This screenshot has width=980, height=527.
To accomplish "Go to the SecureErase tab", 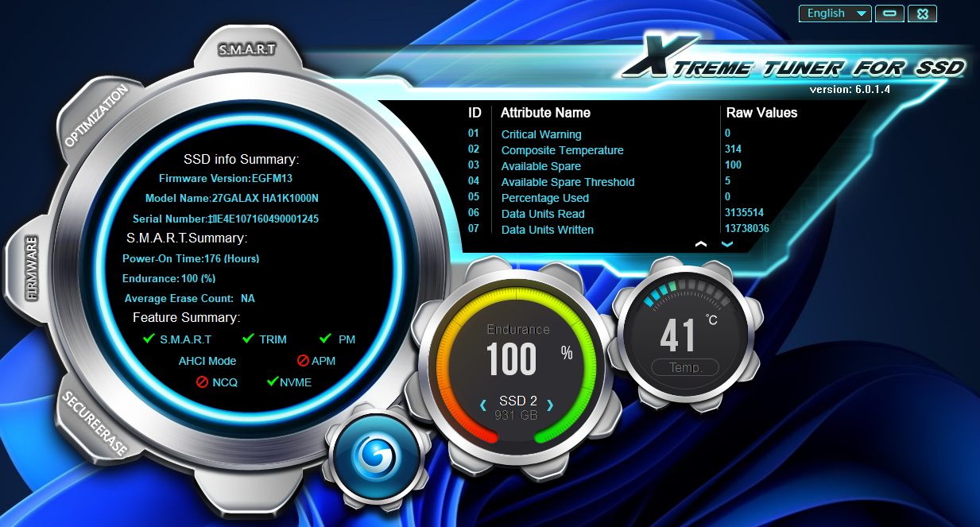I will [95, 424].
